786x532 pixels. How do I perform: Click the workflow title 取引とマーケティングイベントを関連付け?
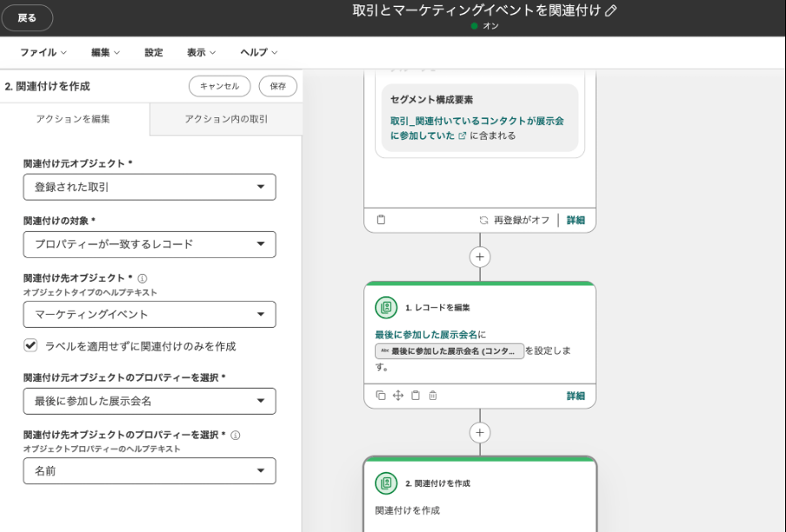click(476, 10)
